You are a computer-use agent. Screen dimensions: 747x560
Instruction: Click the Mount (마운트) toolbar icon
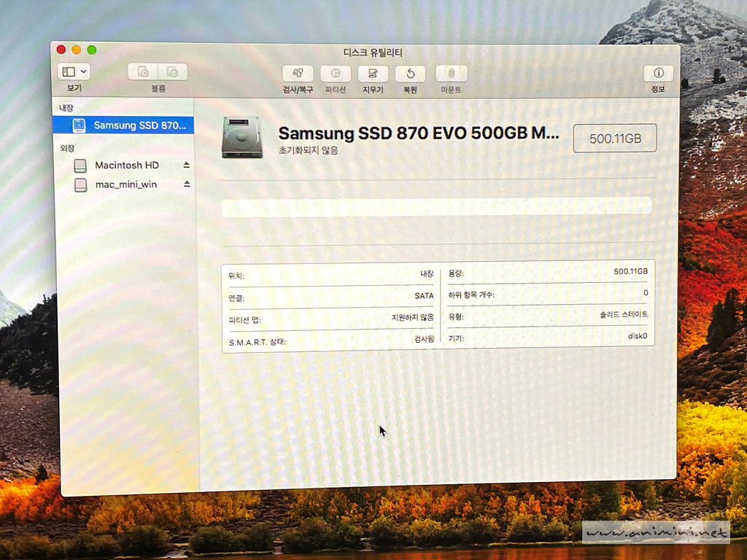pyautogui.click(x=451, y=74)
